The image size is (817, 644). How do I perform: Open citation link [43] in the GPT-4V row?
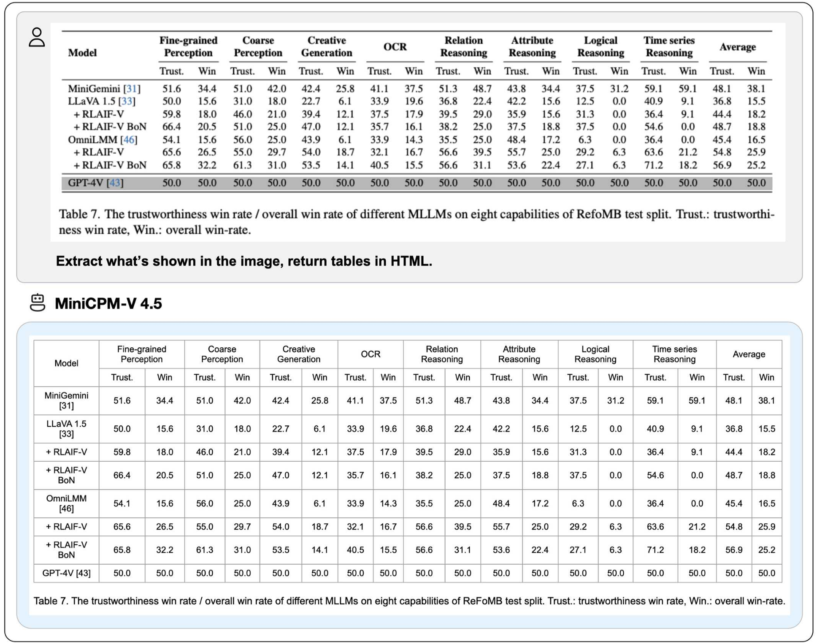point(115,183)
